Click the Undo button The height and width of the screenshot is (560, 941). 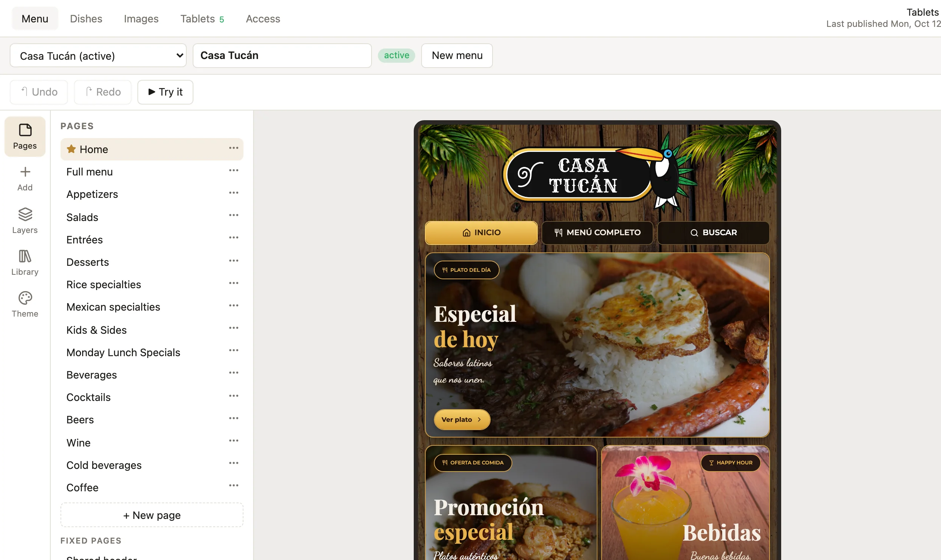coord(39,92)
